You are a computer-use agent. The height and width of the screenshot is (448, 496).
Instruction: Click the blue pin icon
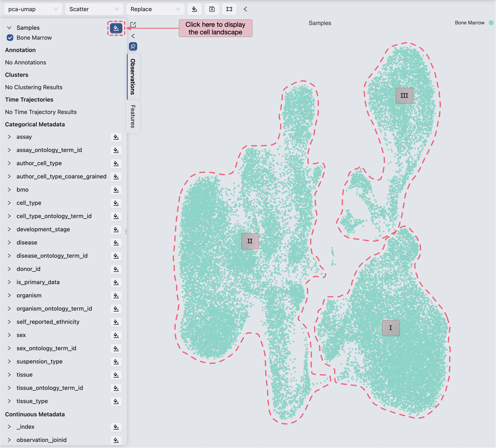pos(133,46)
